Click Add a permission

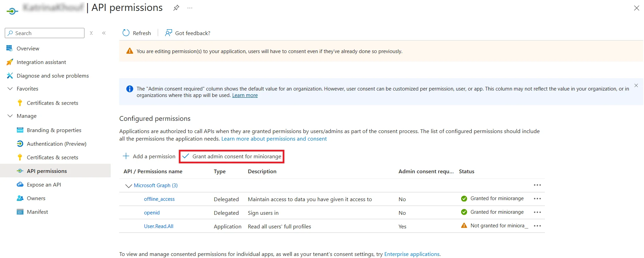[x=149, y=156]
